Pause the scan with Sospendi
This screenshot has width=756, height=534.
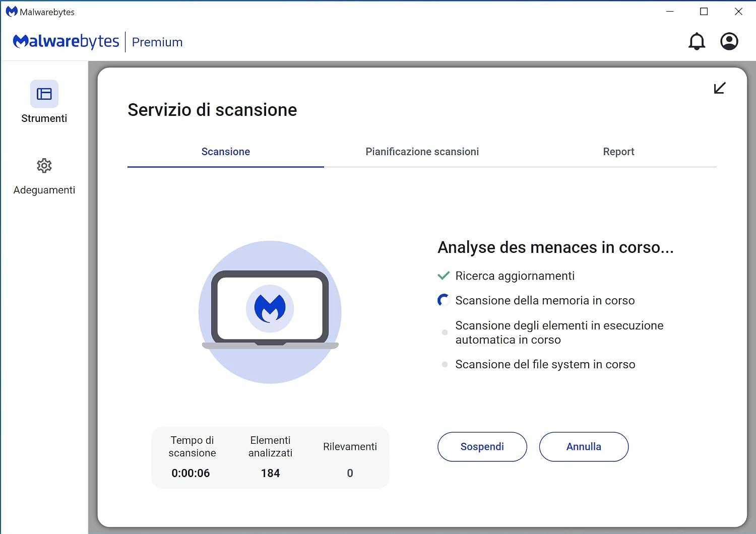pos(482,446)
